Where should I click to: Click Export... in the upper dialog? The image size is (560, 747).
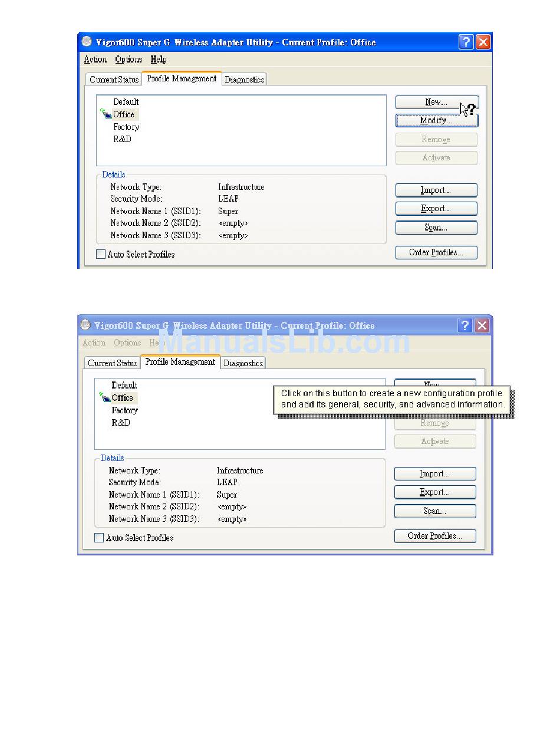(x=436, y=209)
